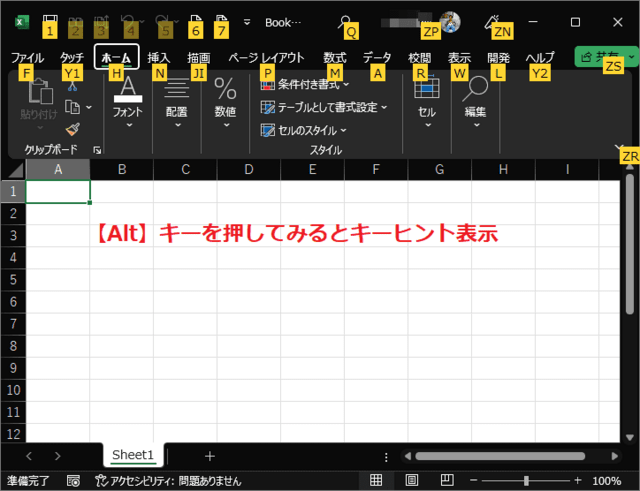Add a new sheet with plus icon
This screenshot has width=640, height=491.
pyautogui.click(x=210, y=456)
